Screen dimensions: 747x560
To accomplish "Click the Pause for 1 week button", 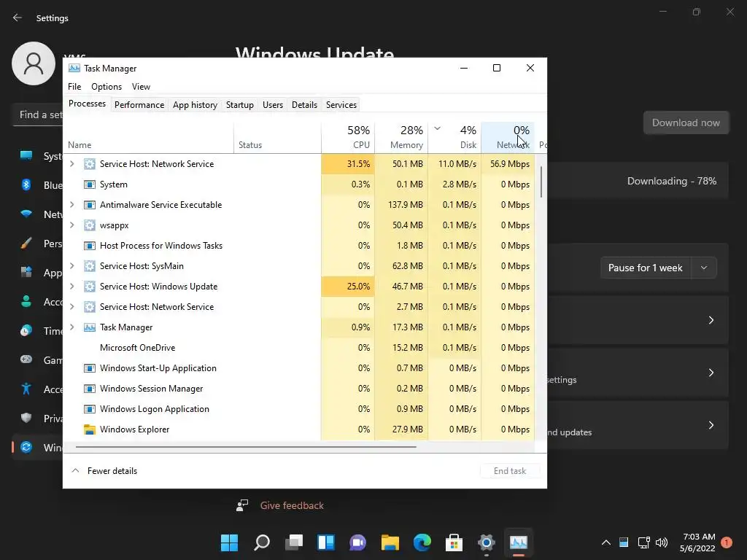I will [x=646, y=268].
